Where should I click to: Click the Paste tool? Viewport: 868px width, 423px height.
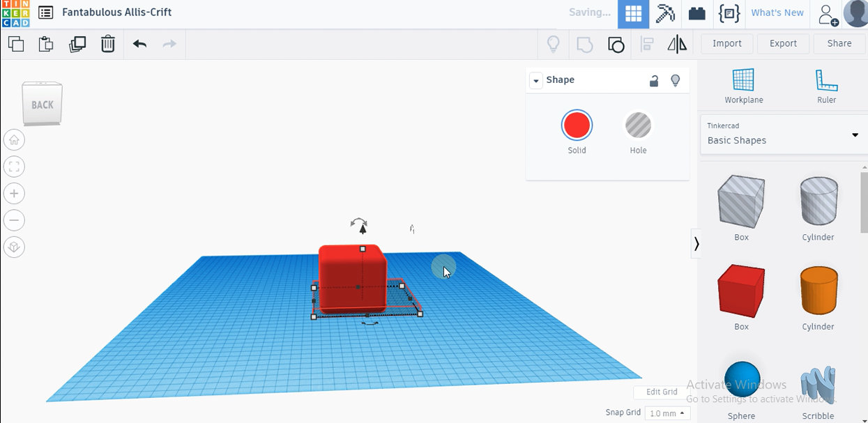46,44
